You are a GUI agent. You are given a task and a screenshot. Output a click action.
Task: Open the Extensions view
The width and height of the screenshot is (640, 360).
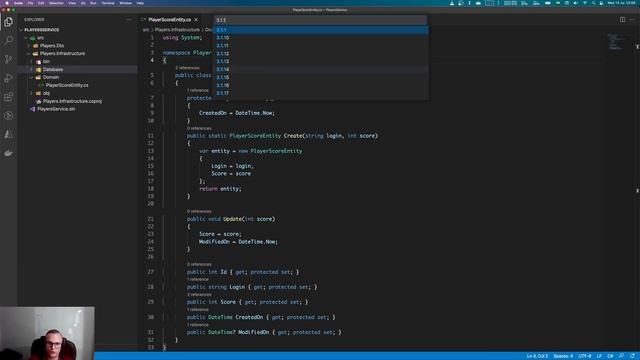(x=9, y=97)
